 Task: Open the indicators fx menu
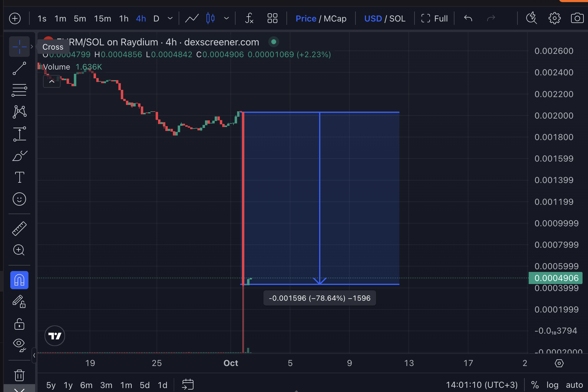click(249, 18)
